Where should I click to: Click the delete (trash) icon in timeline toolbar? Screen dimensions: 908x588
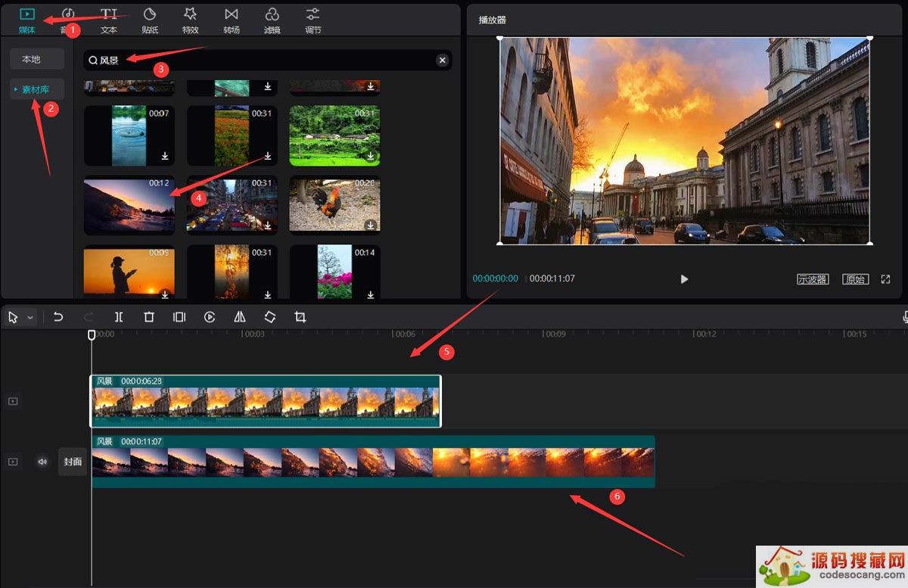pos(149,317)
